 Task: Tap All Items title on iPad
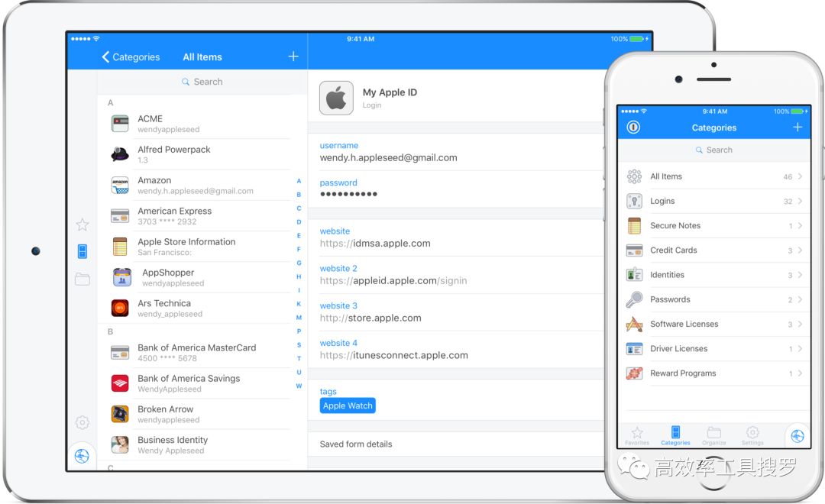(202, 57)
